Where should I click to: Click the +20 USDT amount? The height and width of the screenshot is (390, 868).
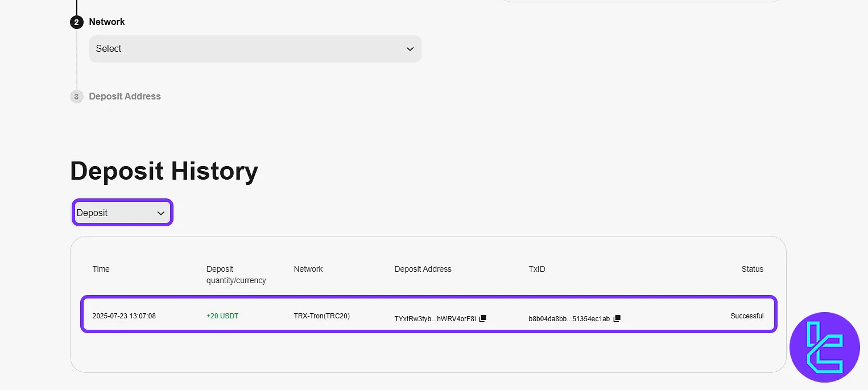(x=222, y=316)
